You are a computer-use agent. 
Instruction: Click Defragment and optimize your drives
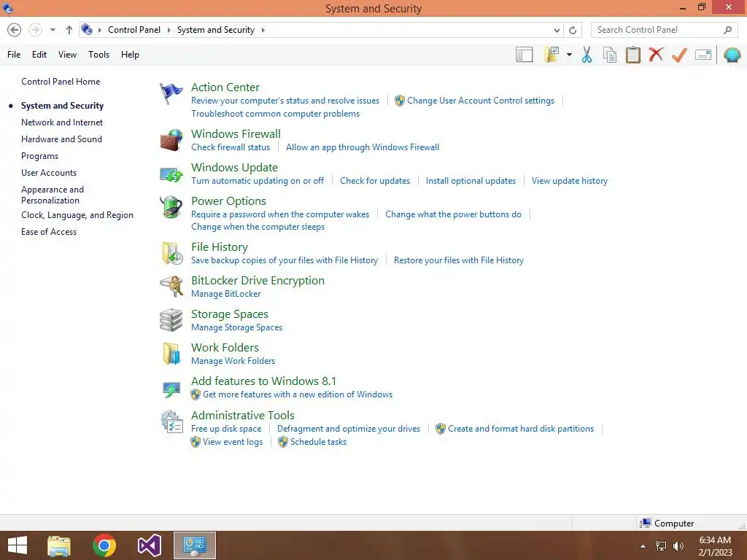[349, 429]
